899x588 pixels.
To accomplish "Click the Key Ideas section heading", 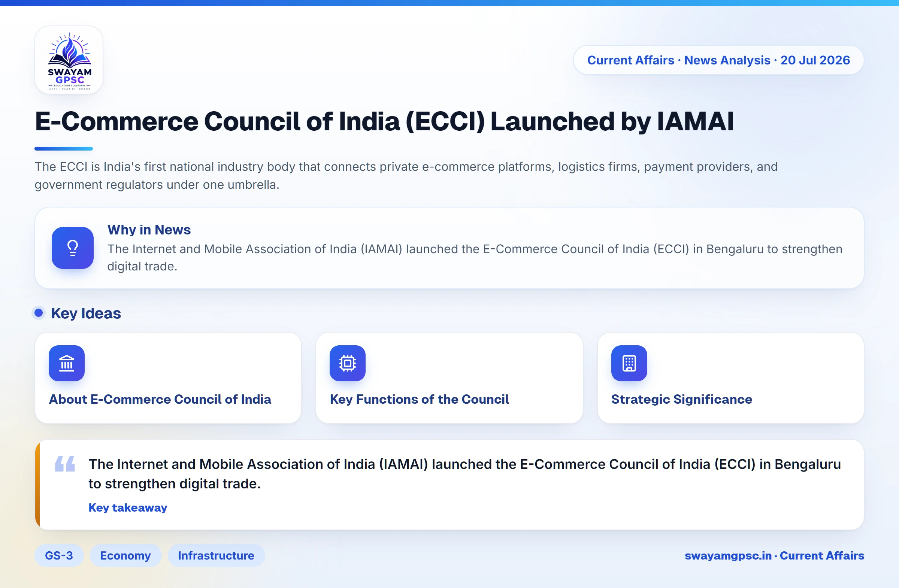I will point(86,313).
